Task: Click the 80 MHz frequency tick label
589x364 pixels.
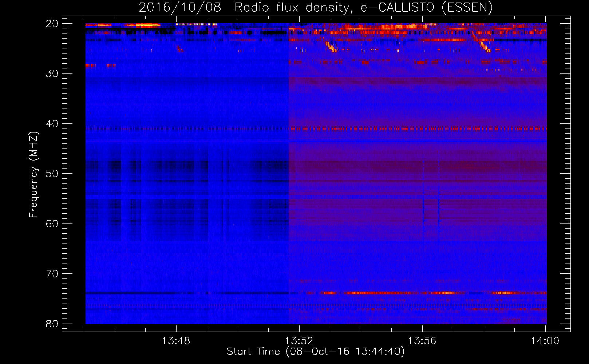Action: (x=52, y=324)
